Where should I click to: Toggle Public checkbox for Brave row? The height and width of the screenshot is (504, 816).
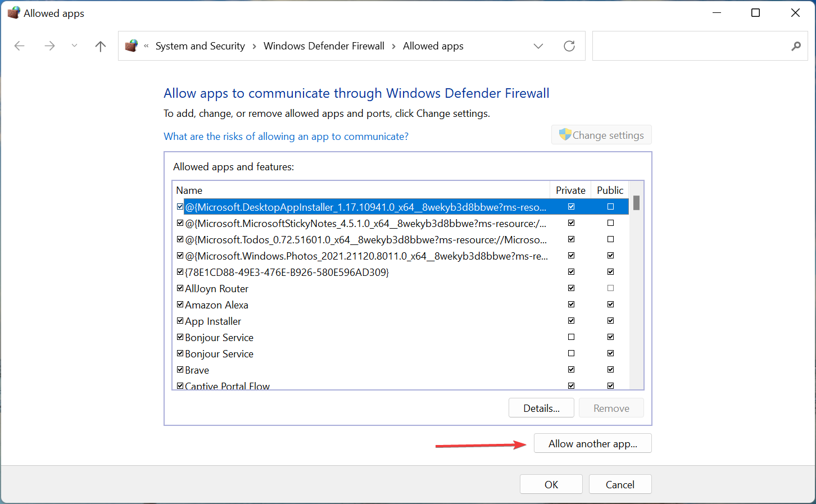(610, 370)
